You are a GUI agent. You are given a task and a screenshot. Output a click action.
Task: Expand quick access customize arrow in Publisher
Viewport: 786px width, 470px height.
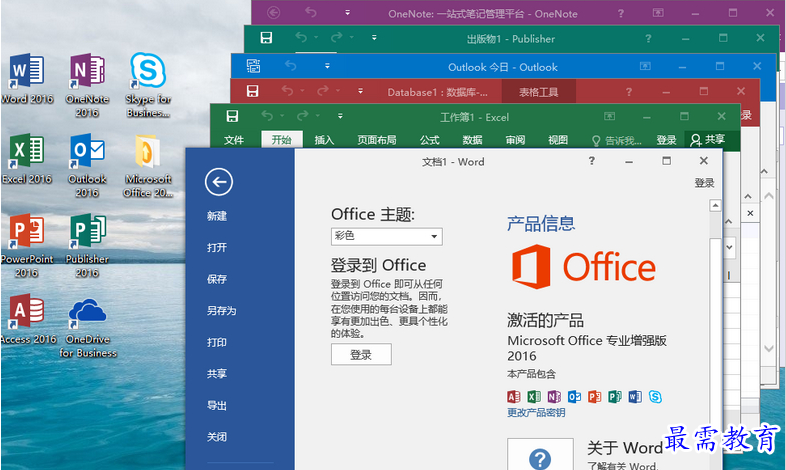click(374, 38)
